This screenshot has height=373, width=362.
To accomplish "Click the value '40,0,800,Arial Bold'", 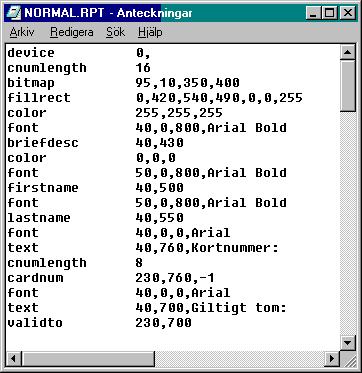I will pyautogui.click(x=211, y=128).
